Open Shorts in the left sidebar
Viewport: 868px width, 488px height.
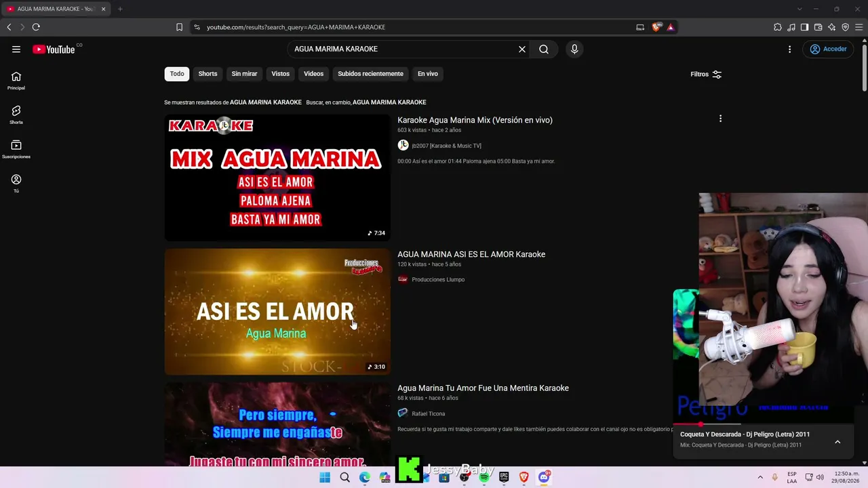(16, 115)
